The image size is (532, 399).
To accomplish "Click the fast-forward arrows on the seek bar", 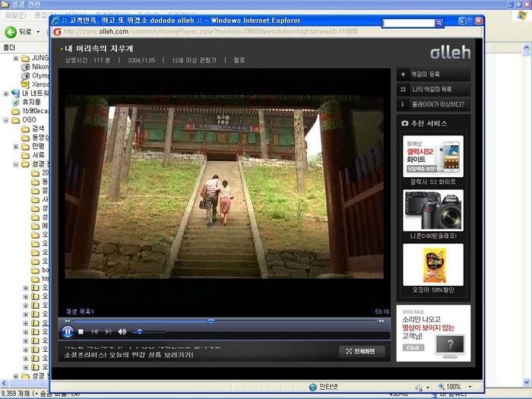I will [382, 321].
